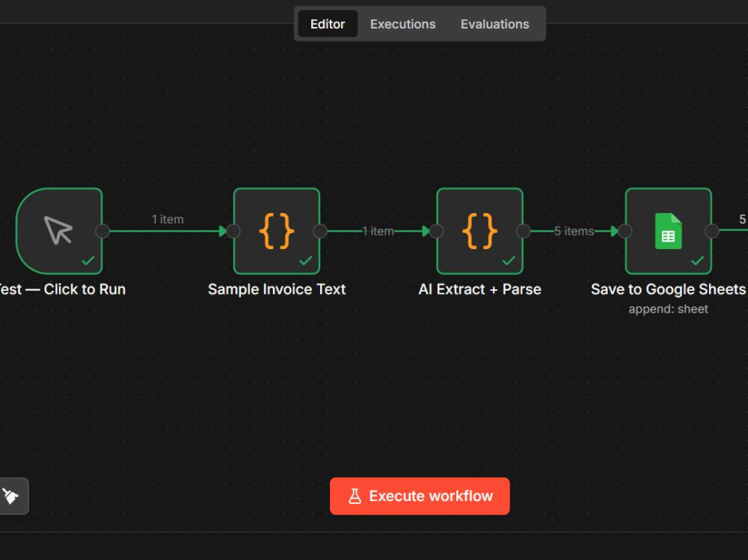Open the AI Extract + Parse code node
The height and width of the screenshot is (560, 748).
(479, 231)
